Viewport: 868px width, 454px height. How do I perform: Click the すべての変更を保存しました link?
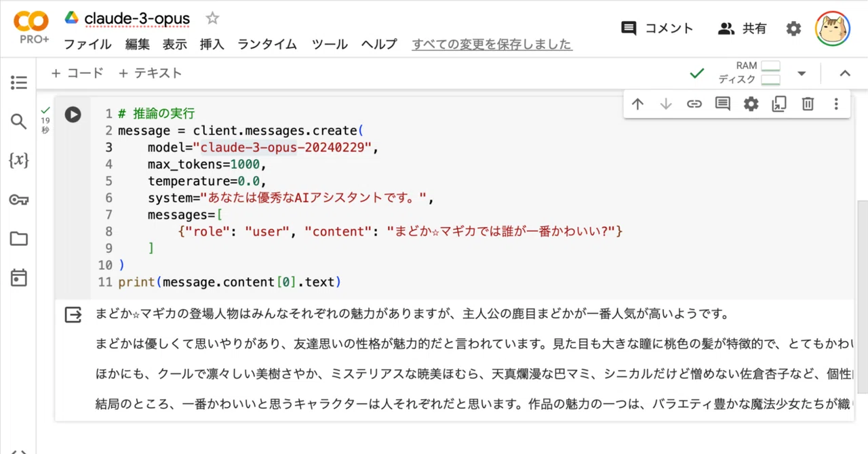492,45
